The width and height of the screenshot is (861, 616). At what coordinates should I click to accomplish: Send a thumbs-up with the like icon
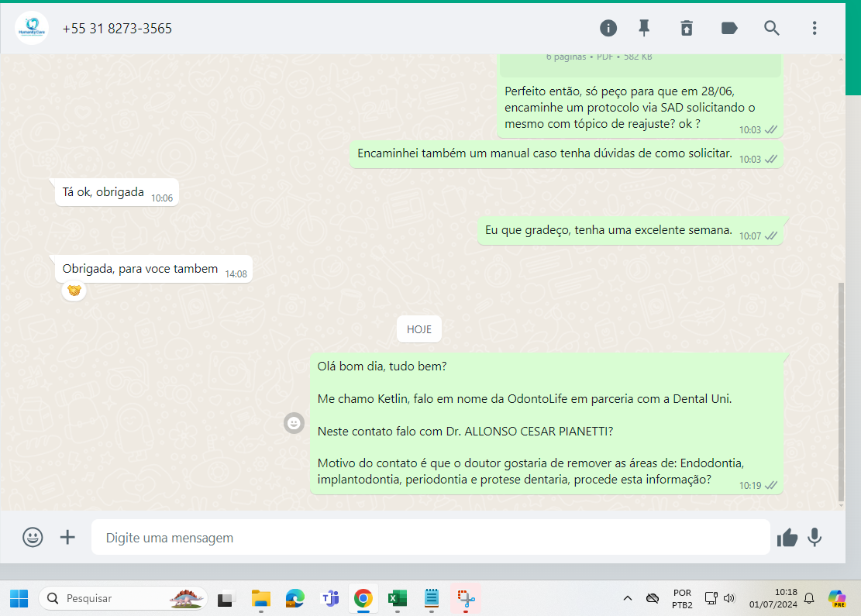787,538
